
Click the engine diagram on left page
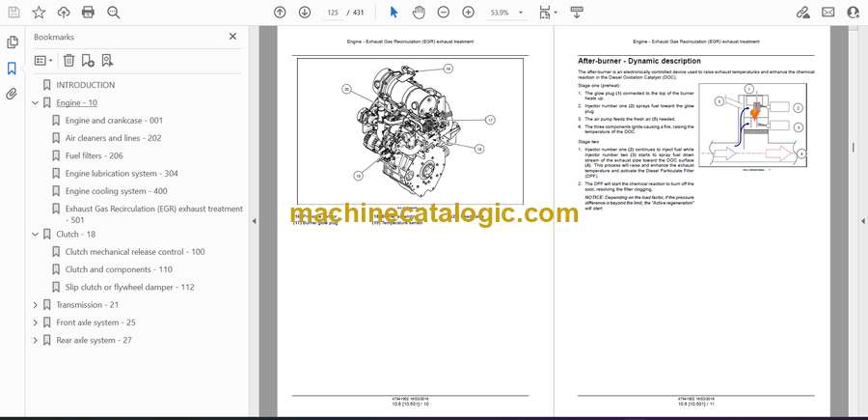click(x=410, y=131)
